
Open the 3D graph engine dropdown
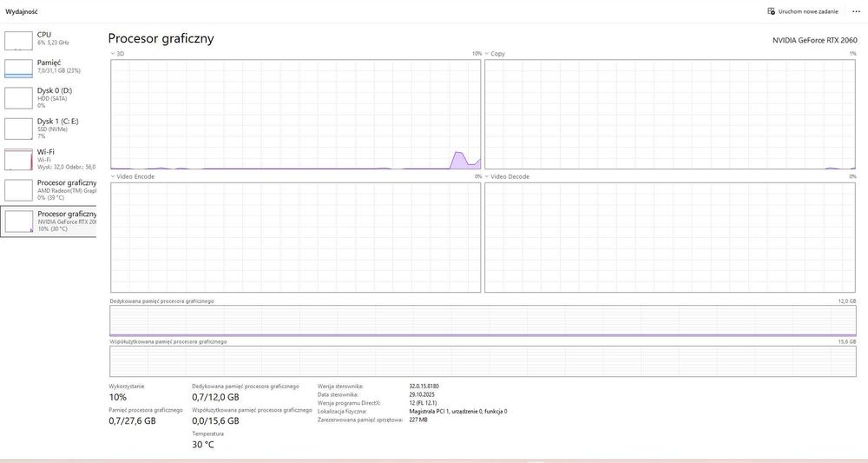[x=117, y=54]
